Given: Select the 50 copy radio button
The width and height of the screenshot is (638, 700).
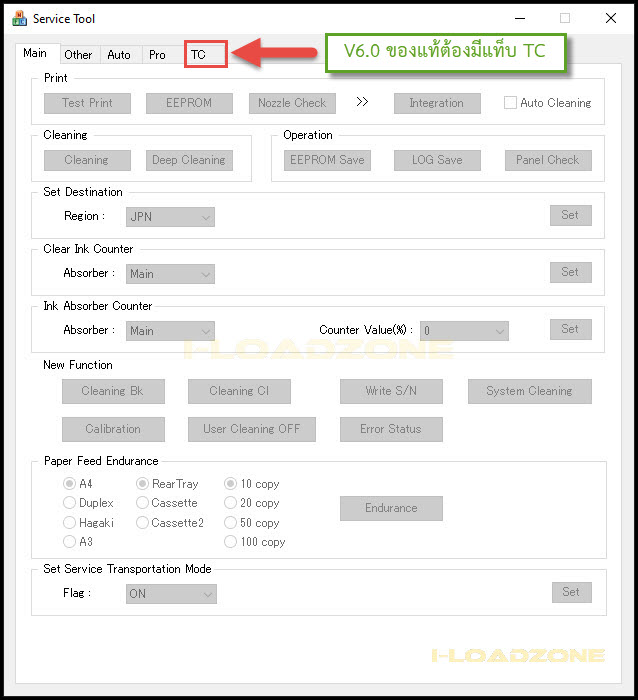Looking at the screenshot, I should (x=230, y=522).
